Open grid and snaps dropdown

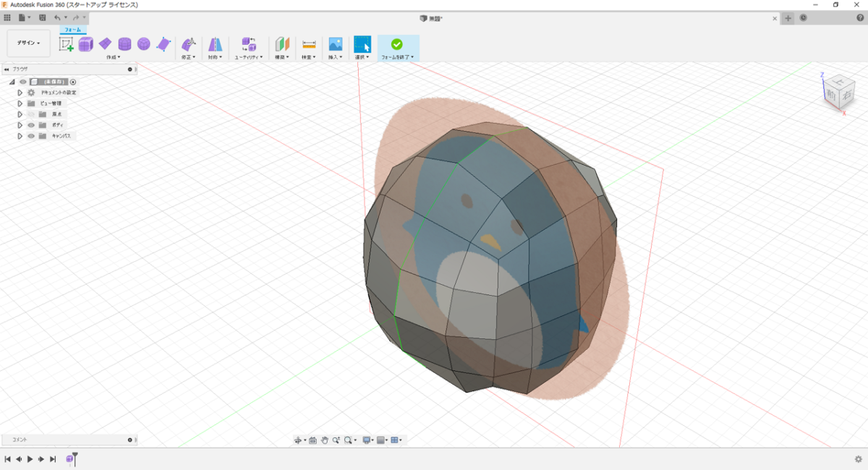coord(382,440)
